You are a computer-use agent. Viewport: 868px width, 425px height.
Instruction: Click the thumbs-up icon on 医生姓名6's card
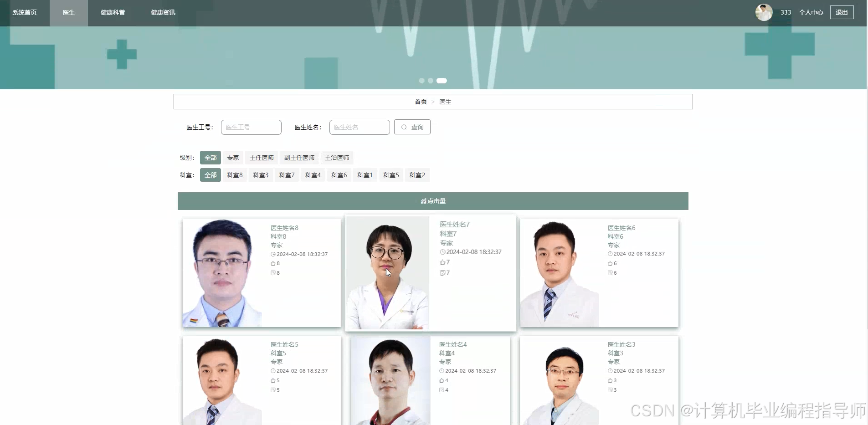point(610,263)
